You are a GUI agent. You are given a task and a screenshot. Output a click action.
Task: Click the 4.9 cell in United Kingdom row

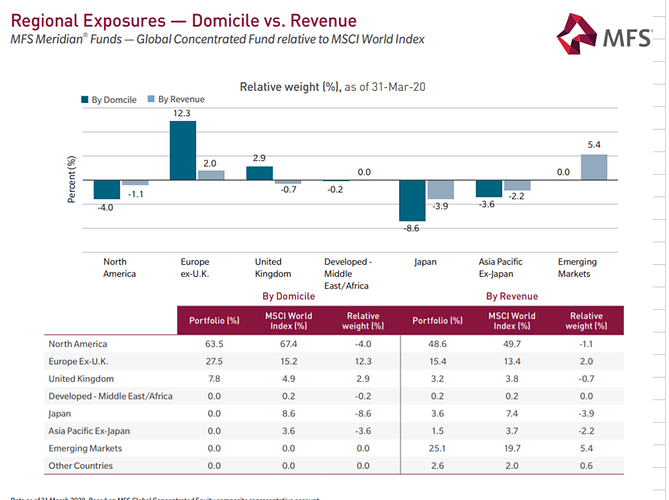(288, 379)
